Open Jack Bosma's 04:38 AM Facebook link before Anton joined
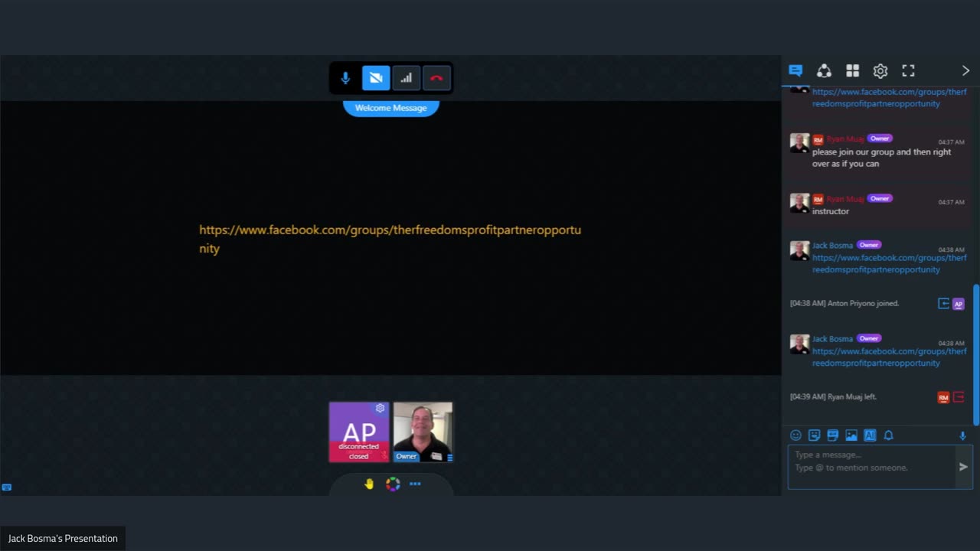This screenshot has width=980, height=551. tap(890, 264)
